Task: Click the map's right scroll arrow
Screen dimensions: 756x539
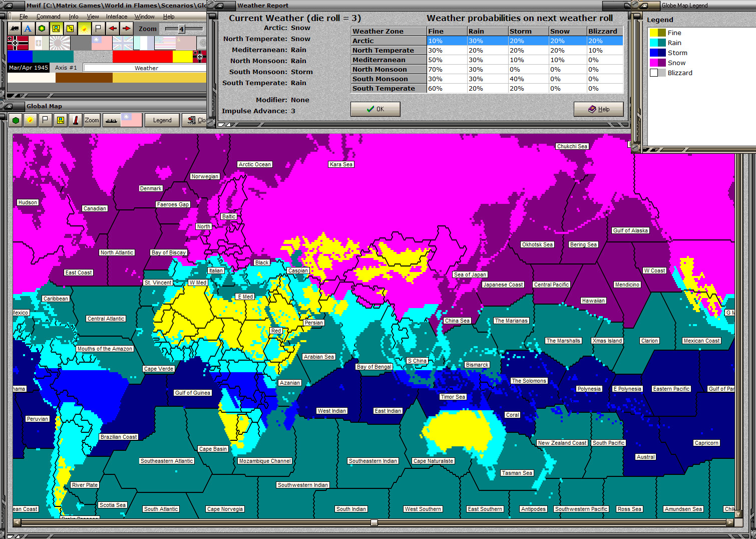Action: pos(730,522)
